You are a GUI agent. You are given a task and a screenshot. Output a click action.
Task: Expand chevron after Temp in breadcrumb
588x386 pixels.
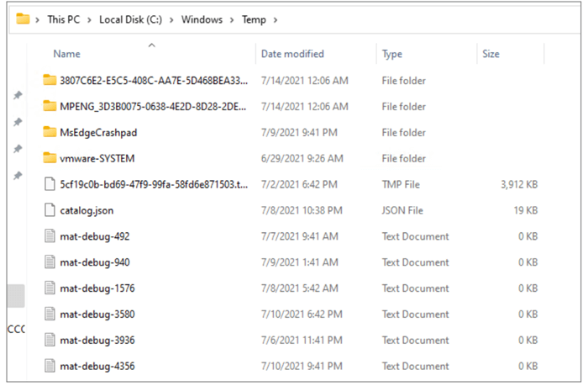point(276,20)
